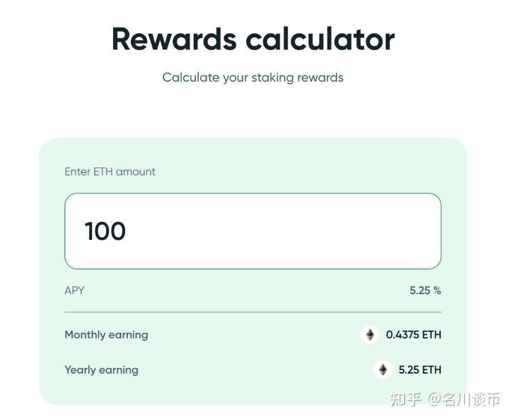Select the 0.4375 ETH monthly value
The width and height of the screenshot is (514, 420).
click(413, 335)
